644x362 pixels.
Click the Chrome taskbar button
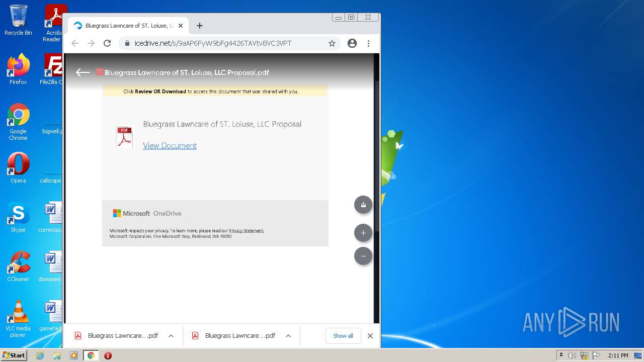[91, 355]
